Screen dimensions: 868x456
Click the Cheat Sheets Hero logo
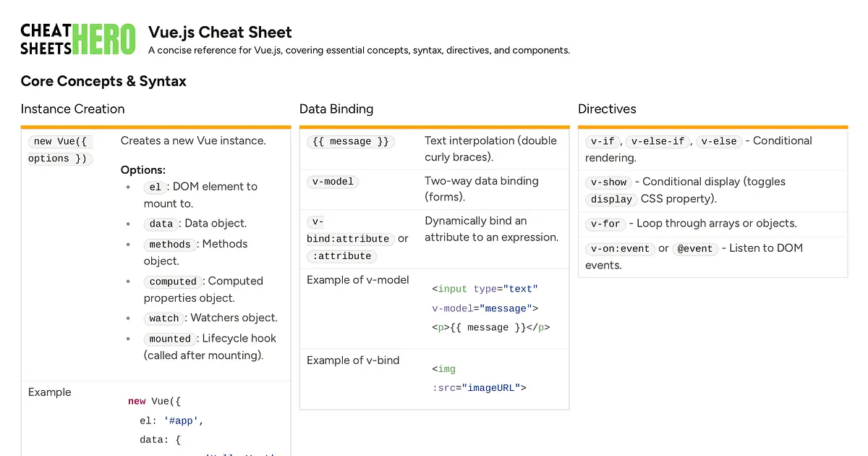(78, 39)
